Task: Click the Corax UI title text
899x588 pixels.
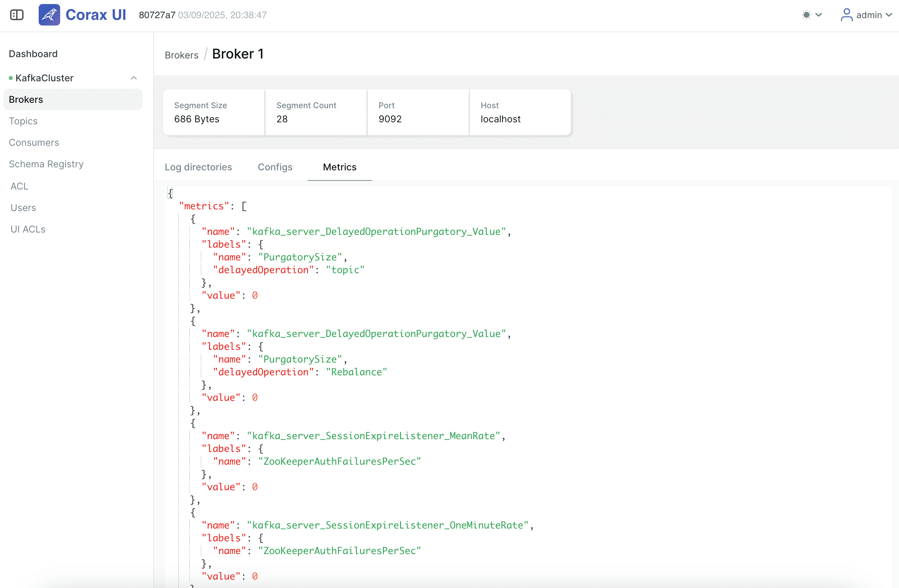Action: click(x=95, y=15)
